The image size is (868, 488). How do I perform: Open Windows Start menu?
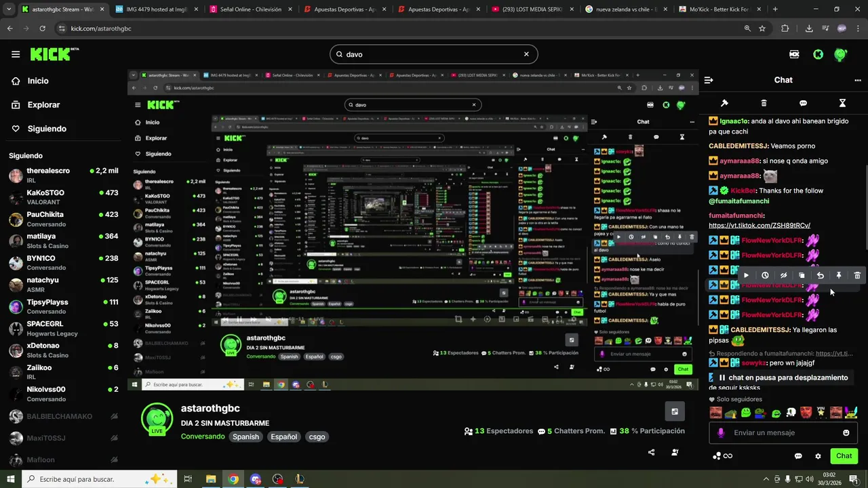pos(11,479)
